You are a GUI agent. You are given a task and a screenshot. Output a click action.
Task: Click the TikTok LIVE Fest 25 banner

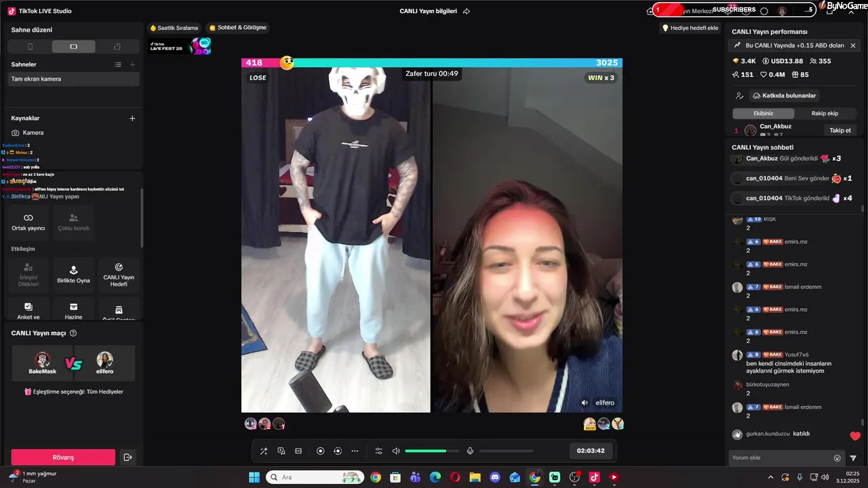[x=180, y=46]
